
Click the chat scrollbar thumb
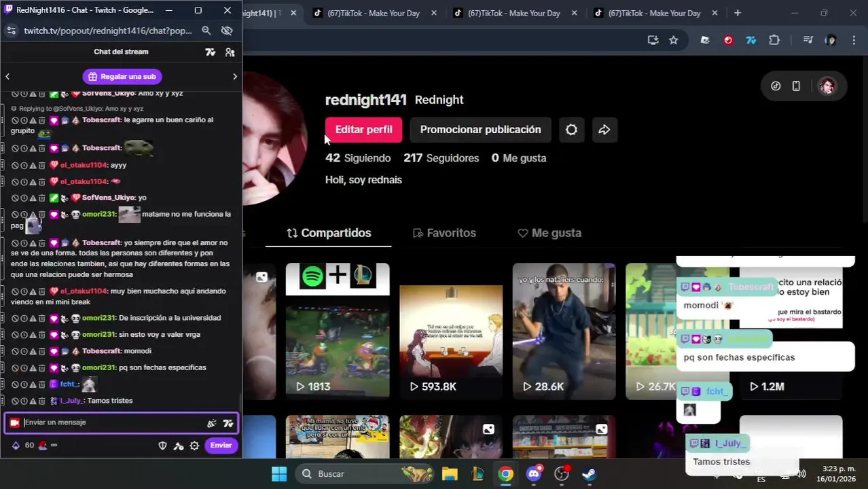point(240,401)
